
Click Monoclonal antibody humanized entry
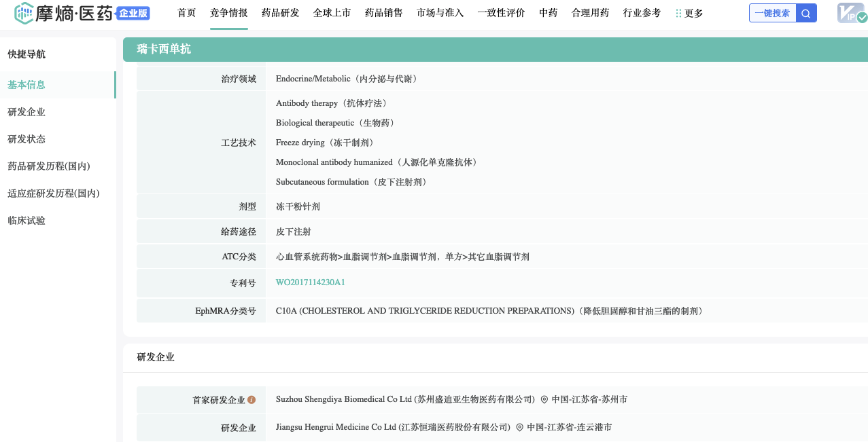click(x=379, y=162)
